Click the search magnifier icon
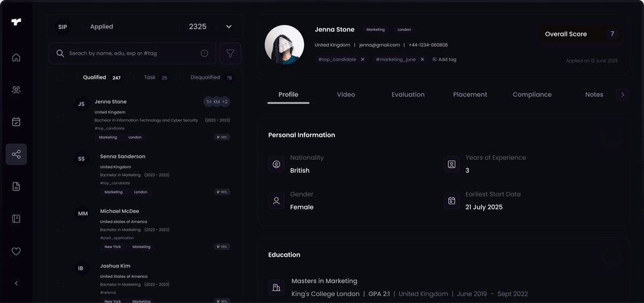 coord(60,54)
